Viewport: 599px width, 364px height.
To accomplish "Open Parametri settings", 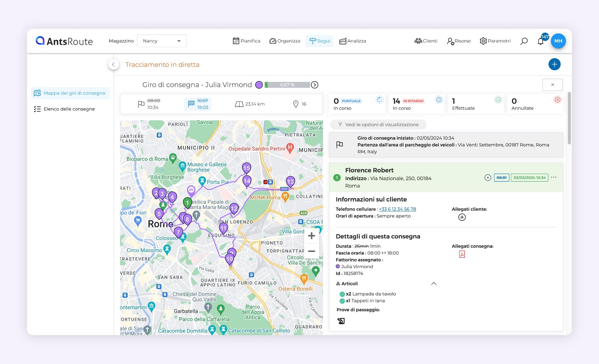I will click(495, 41).
